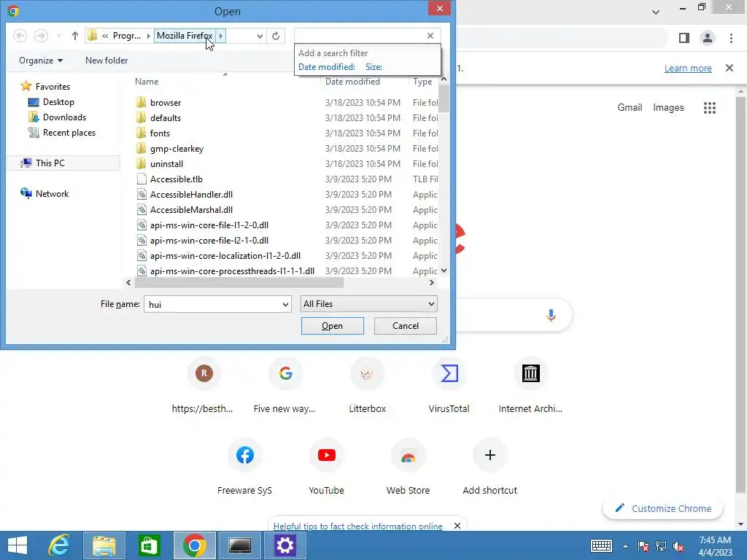Start voice search with microphone icon
This screenshot has width=747, height=560.
(x=551, y=315)
